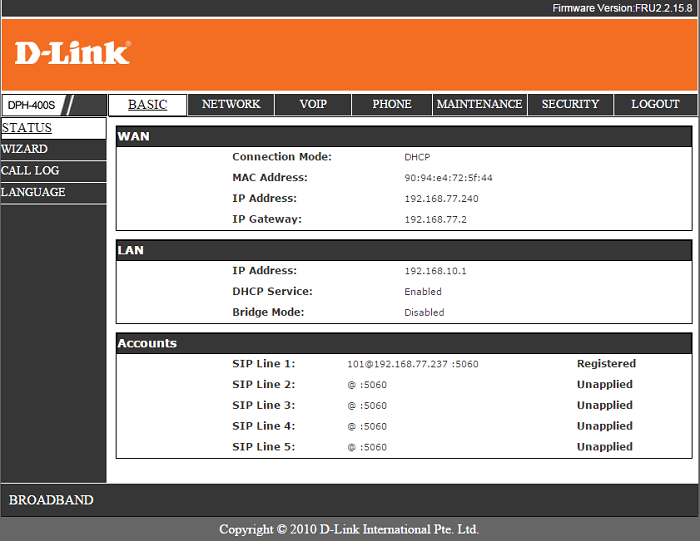Switch to the NETWORK tab
This screenshot has height=541, width=700.
point(231,104)
